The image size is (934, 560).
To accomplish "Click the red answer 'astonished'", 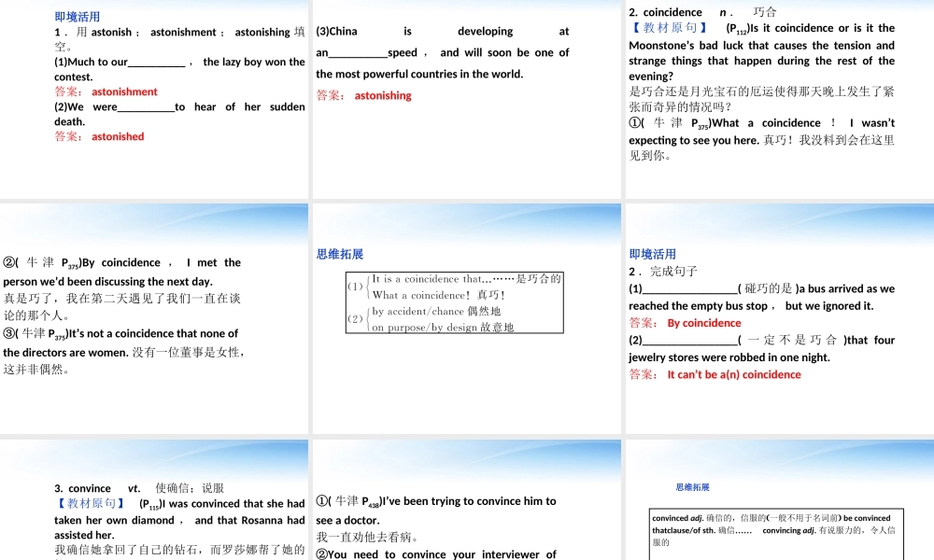I will pyautogui.click(x=118, y=136).
